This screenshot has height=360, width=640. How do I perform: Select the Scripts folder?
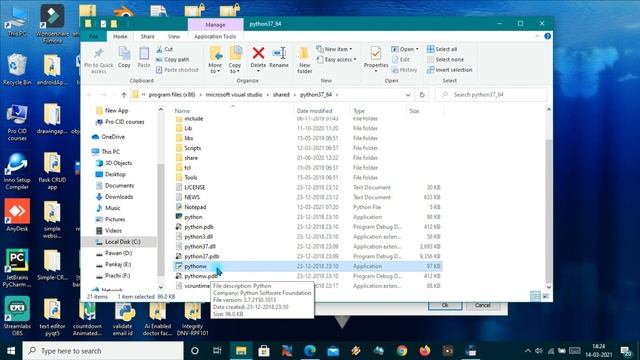(192, 148)
